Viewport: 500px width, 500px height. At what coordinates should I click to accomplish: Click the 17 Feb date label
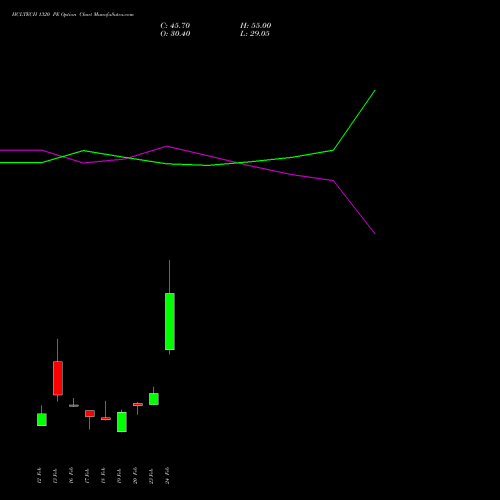tap(87, 475)
